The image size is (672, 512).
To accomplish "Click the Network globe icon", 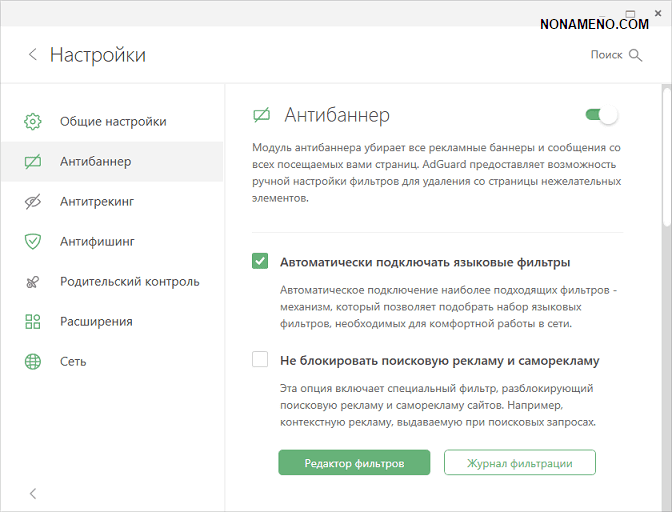I will click(33, 361).
